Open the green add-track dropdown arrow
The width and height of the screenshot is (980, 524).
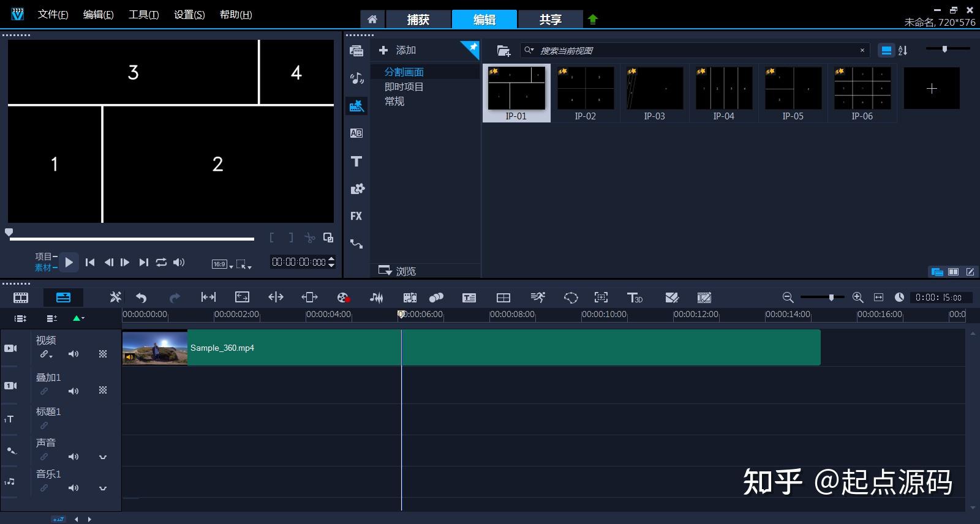pos(78,318)
